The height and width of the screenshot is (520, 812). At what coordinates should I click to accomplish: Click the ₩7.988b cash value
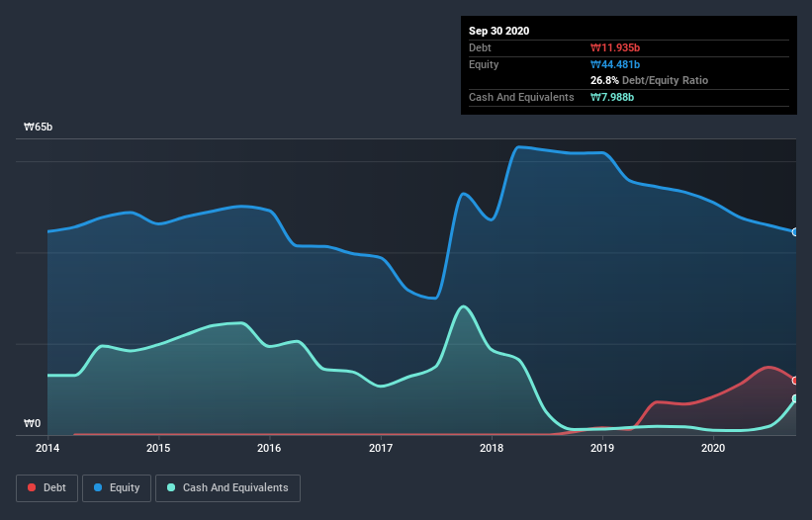[612, 97]
